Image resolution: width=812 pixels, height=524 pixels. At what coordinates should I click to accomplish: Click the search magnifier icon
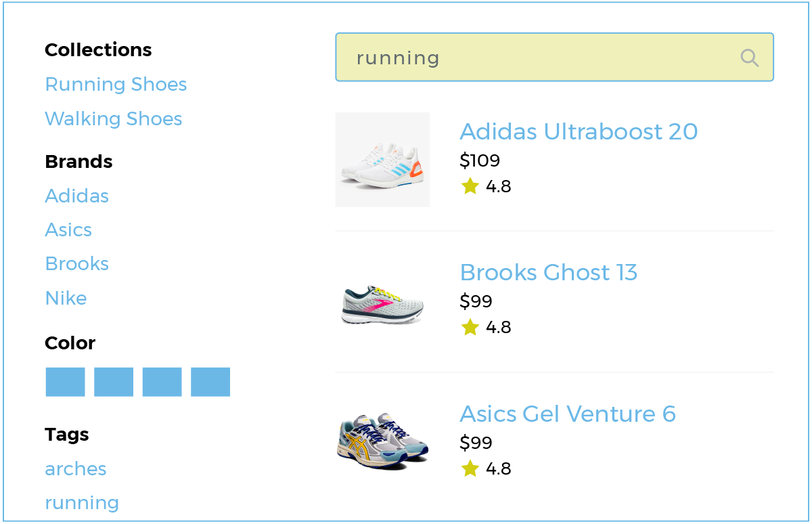click(749, 58)
